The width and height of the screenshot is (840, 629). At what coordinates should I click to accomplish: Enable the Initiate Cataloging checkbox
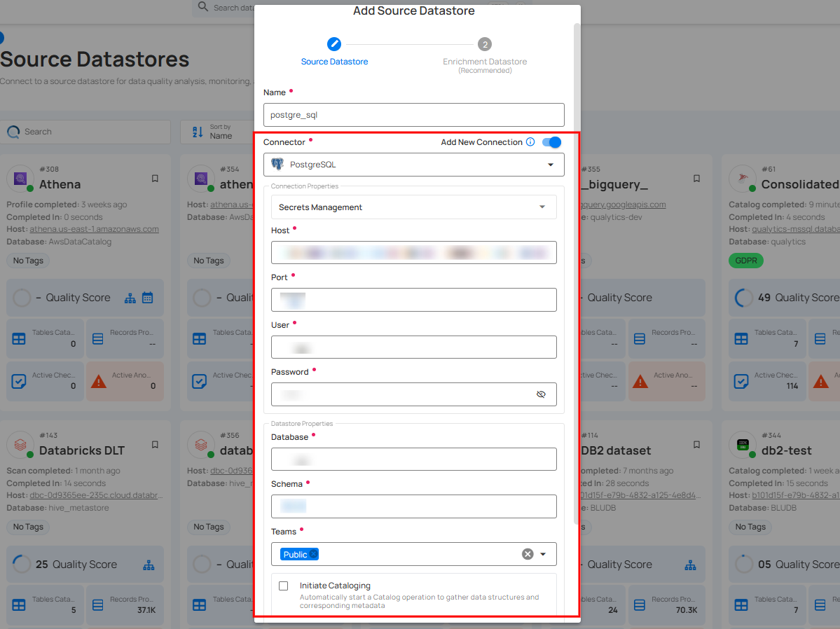(284, 586)
